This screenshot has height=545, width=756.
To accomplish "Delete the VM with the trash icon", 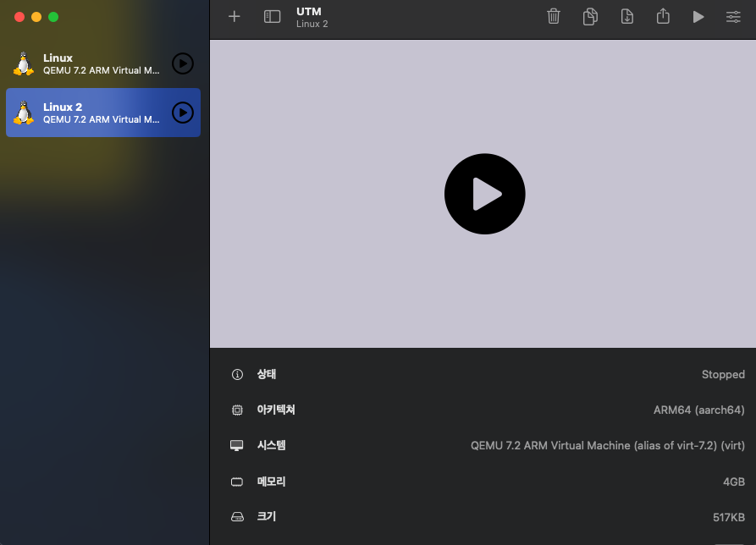I will [554, 16].
